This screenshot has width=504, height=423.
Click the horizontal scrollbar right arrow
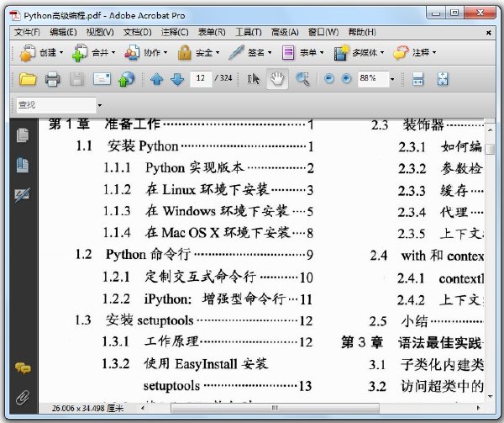[479, 408]
